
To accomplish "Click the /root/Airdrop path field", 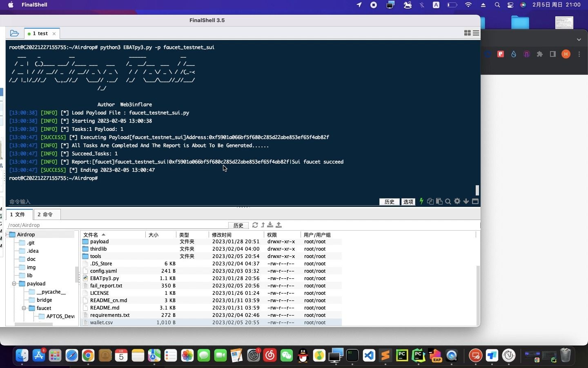I will tap(117, 225).
